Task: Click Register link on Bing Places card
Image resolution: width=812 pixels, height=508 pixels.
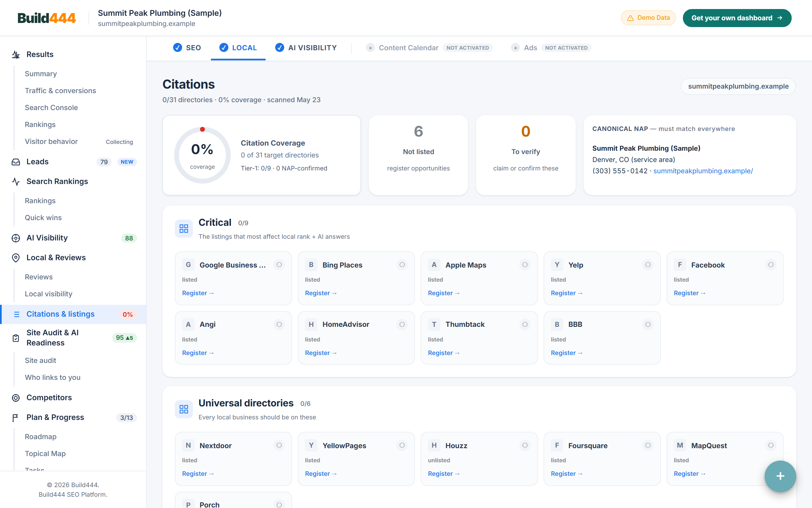Action: coord(321,293)
